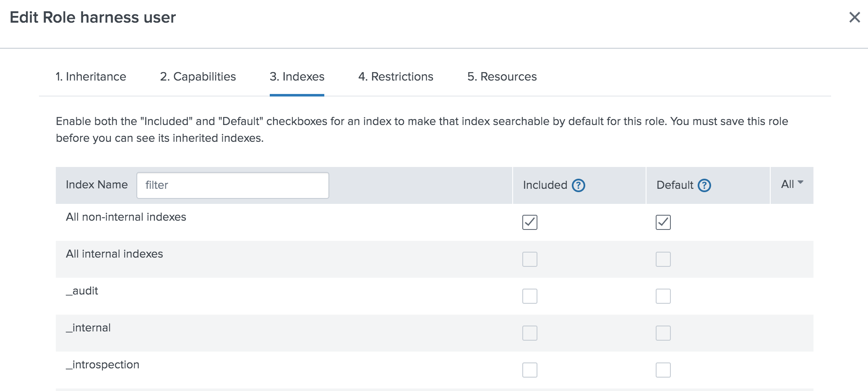868x391 pixels.
Task: Open the Capabilities tab
Action: coord(198,77)
